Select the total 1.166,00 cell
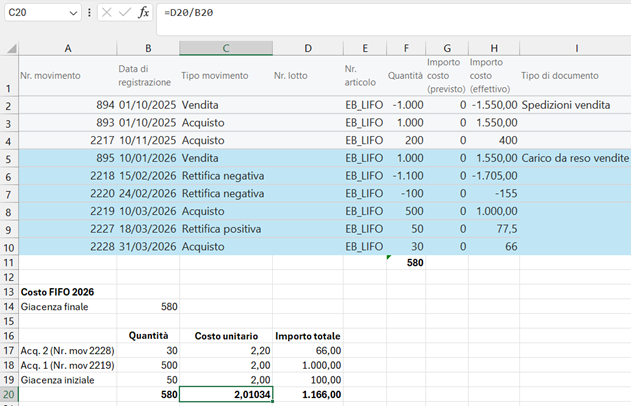The image size is (631, 406). click(x=308, y=396)
